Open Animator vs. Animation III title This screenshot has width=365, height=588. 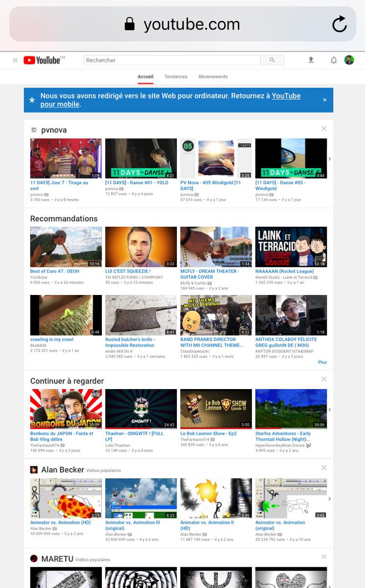coord(133,525)
